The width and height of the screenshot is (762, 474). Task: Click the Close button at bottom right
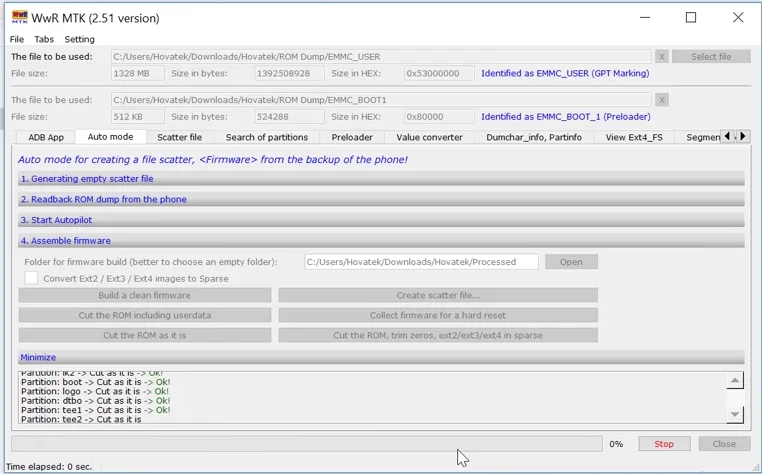pyautogui.click(x=724, y=443)
